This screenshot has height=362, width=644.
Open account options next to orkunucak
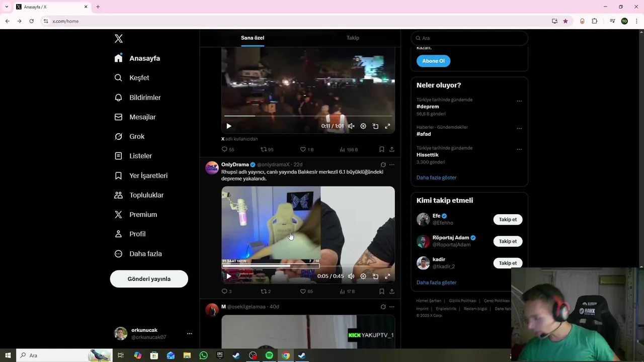point(189,334)
